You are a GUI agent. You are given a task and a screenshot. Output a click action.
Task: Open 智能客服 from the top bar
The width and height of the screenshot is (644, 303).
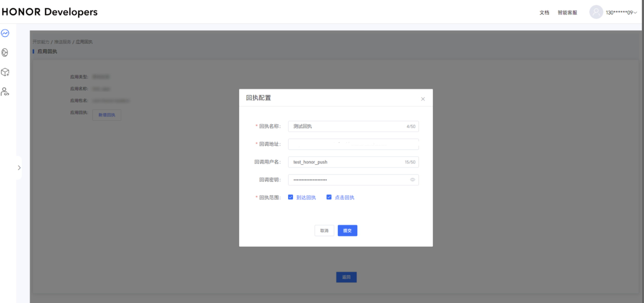click(x=567, y=13)
